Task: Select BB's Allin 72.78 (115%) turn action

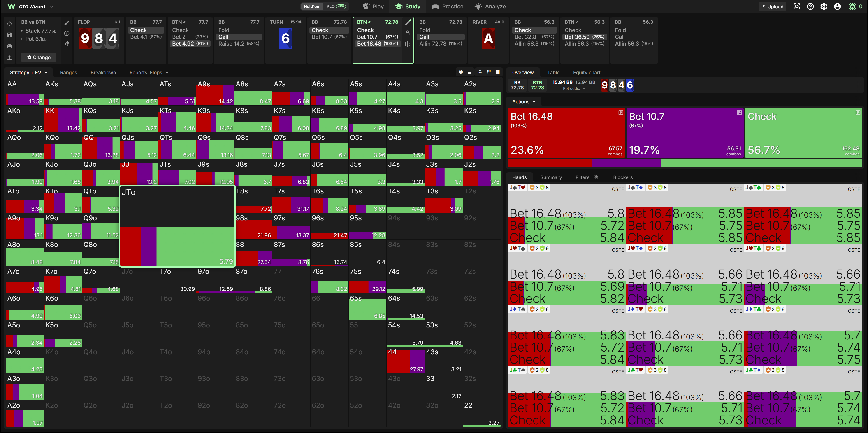Action: pyautogui.click(x=440, y=44)
